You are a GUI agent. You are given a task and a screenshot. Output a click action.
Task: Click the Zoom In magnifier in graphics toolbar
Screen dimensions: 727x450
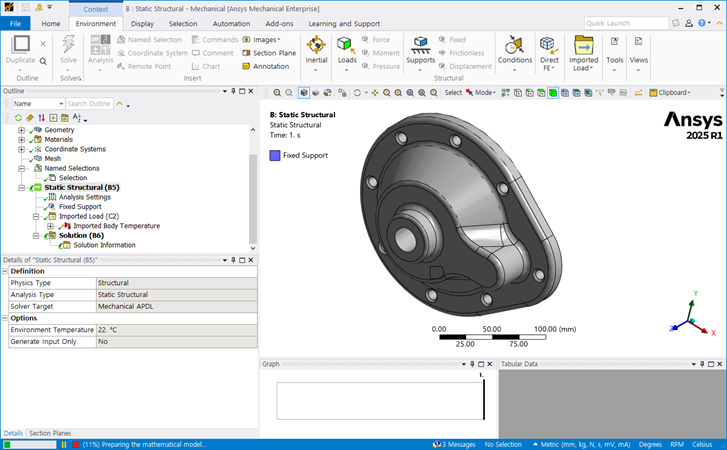[x=277, y=93]
